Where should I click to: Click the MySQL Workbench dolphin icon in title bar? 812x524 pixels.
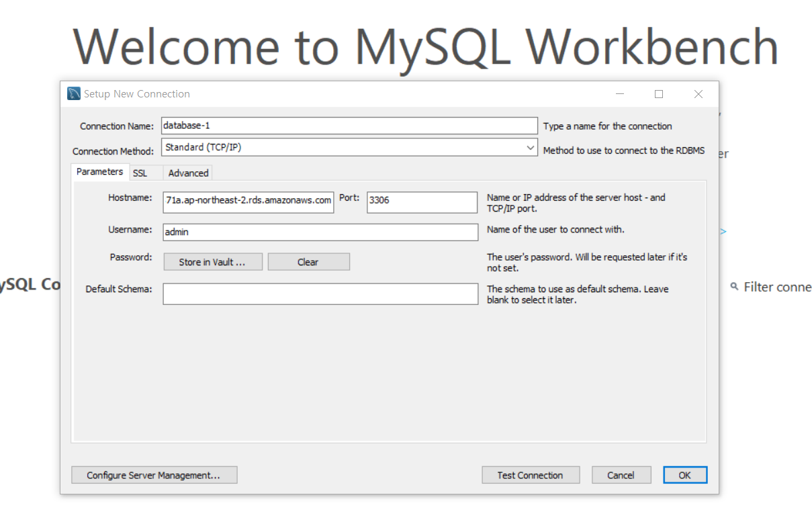[74, 94]
